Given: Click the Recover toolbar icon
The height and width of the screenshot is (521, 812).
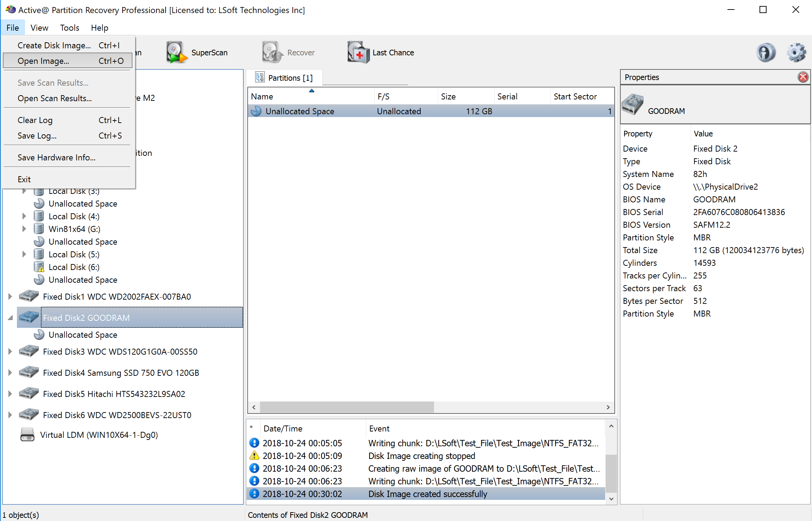Looking at the screenshot, I should point(272,53).
